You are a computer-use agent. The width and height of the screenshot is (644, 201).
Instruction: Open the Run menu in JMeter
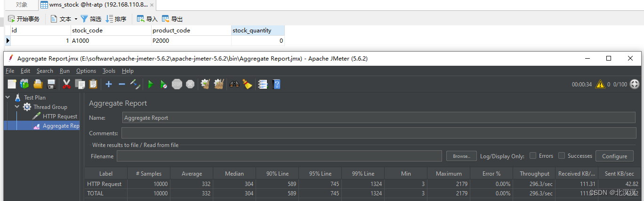coord(64,71)
